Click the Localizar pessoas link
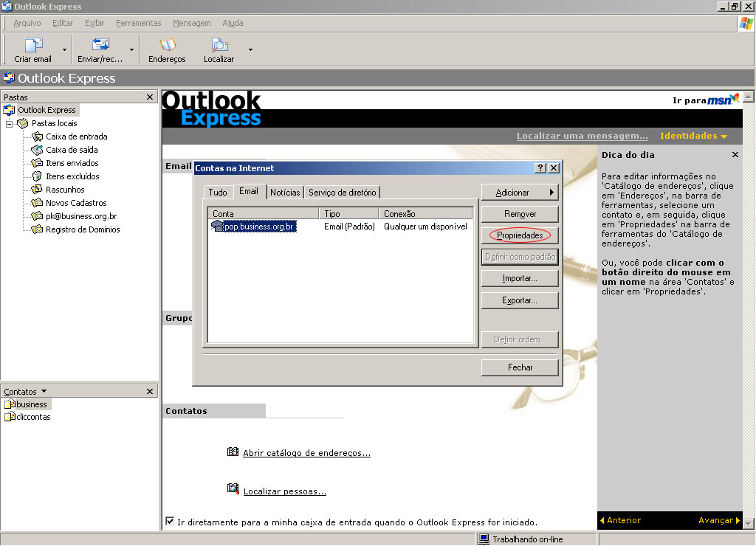The width and height of the screenshot is (756, 546). (x=284, y=491)
